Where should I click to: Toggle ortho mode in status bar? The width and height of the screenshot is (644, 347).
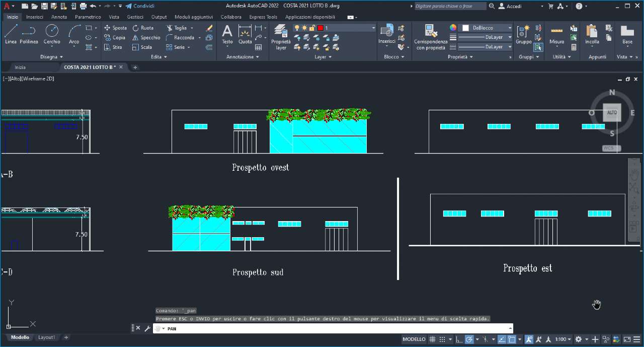tap(458, 339)
